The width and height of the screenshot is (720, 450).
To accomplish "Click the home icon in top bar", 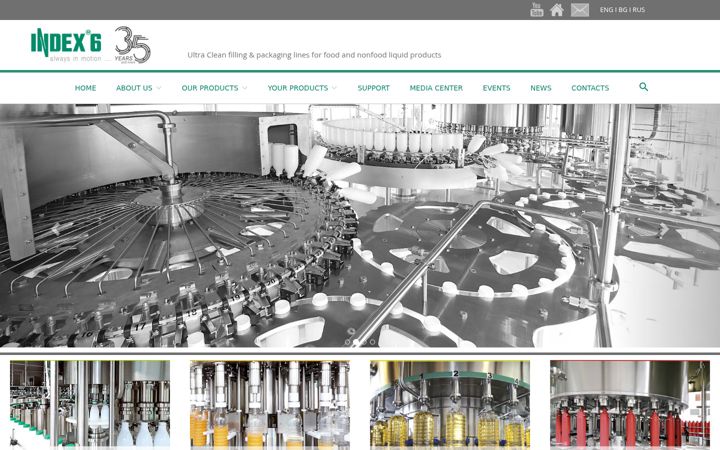I will (x=557, y=10).
